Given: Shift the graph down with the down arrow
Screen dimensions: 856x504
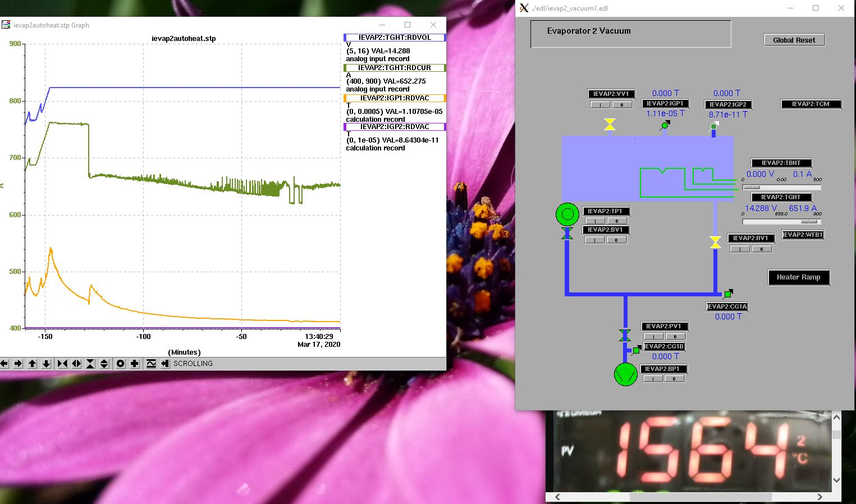Looking at the screenshot, I should coord(46,364).
